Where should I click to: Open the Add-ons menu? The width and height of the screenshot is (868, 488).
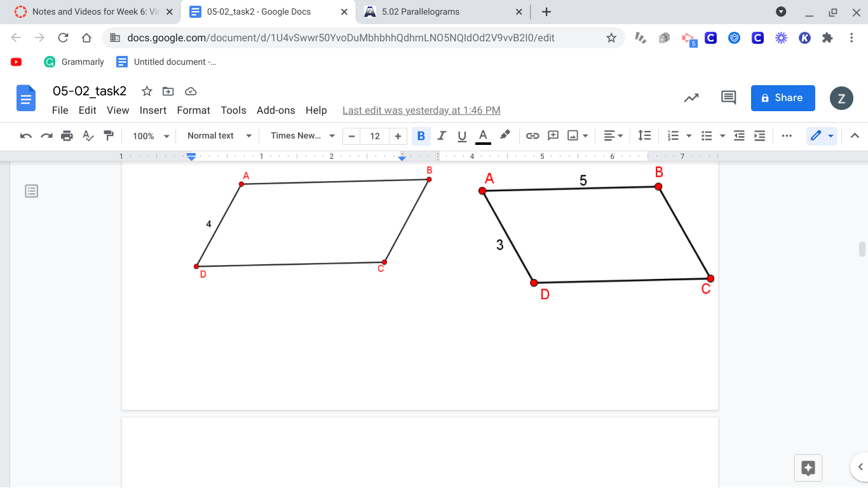(x=276, y=111)
